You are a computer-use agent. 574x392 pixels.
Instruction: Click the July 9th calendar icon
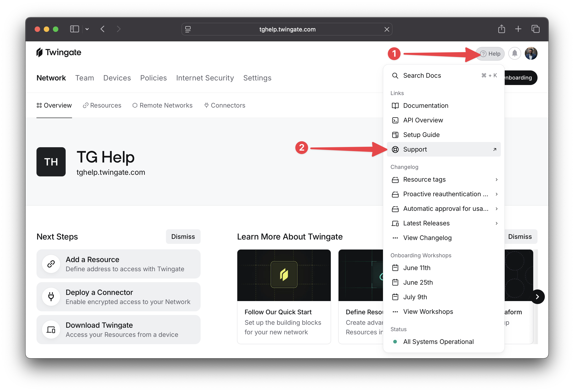click(395, 297)
